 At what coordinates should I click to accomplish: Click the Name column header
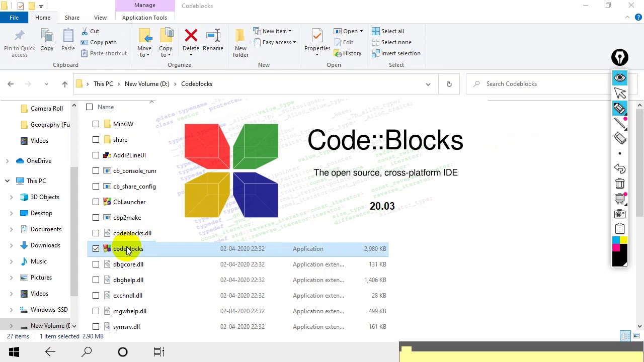pos(106,107)
